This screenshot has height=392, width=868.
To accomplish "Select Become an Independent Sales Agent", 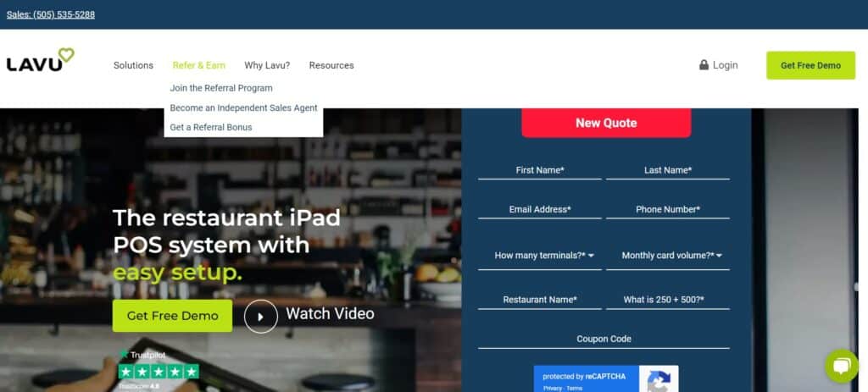I will click(x=243, y=108).
